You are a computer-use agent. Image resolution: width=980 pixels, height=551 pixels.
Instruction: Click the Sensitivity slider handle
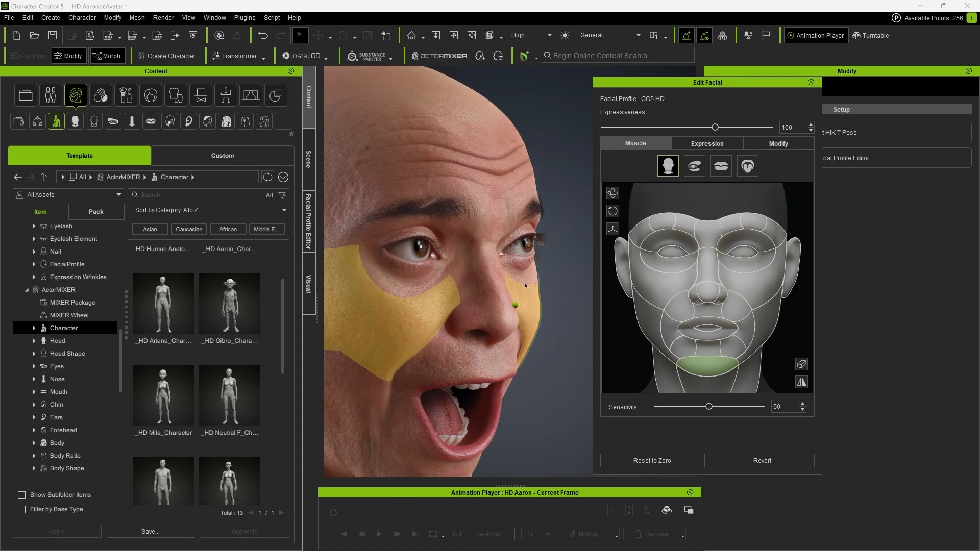click(708, 406)
